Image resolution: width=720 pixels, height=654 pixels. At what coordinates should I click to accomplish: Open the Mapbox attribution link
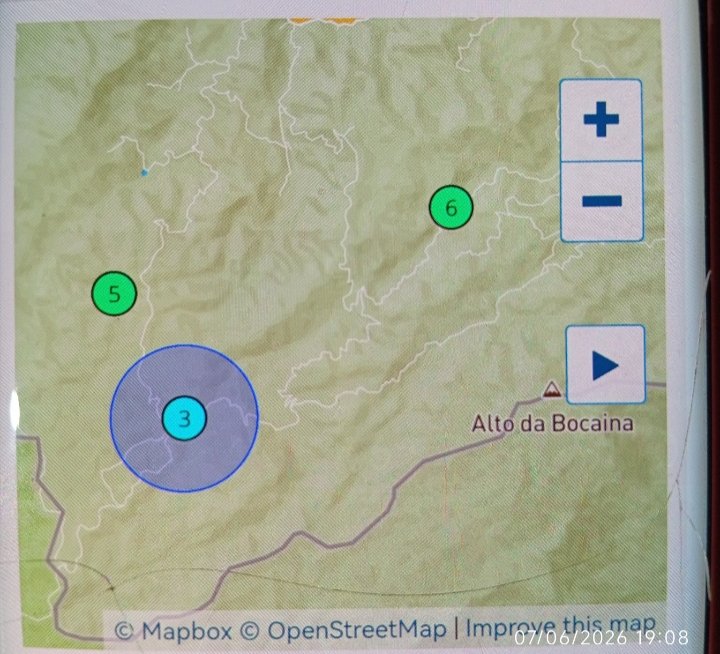point(173,630)
